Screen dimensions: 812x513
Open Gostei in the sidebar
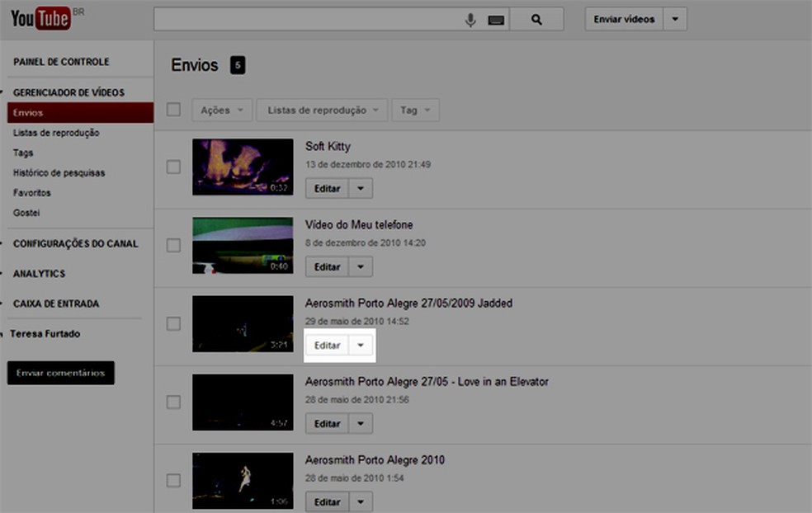click(x=26, y=212)
